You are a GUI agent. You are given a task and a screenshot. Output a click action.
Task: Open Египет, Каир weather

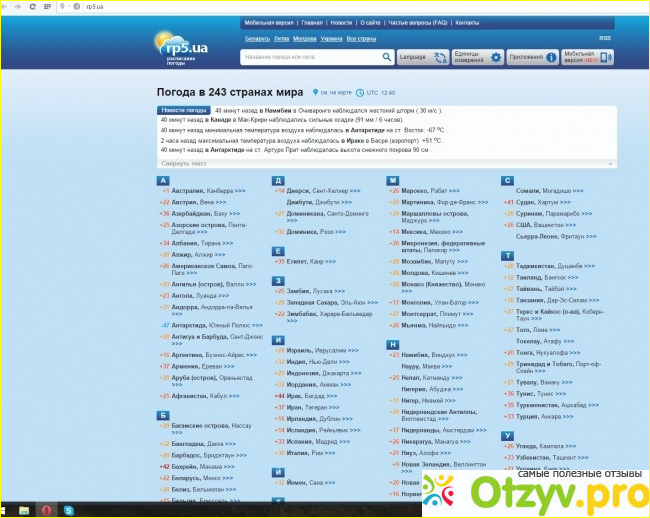coord(311,262)
